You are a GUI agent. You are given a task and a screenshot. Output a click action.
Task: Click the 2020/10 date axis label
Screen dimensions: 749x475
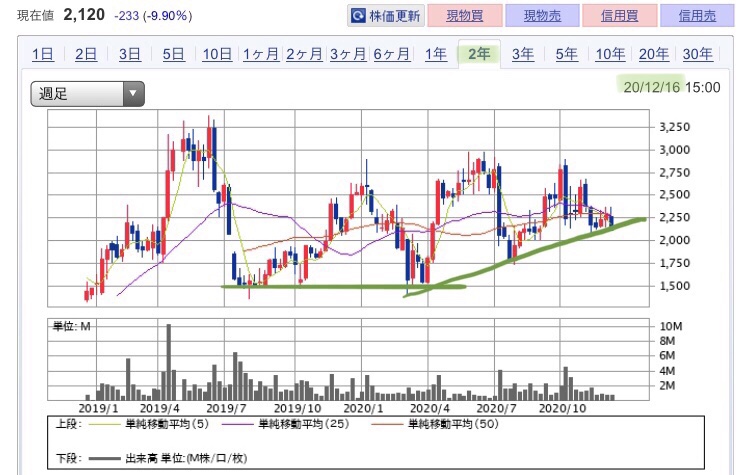(x=562, y=409)
